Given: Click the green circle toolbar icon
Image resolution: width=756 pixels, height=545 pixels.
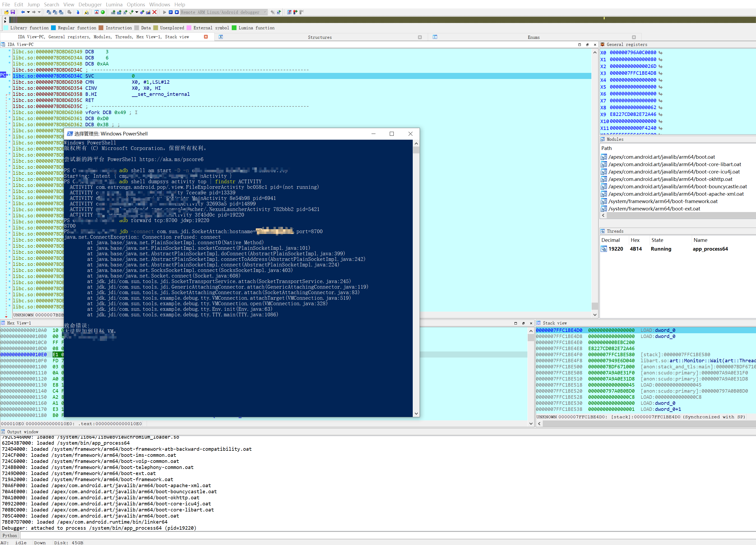Looking at the screenshot, I should pos(103,12).
